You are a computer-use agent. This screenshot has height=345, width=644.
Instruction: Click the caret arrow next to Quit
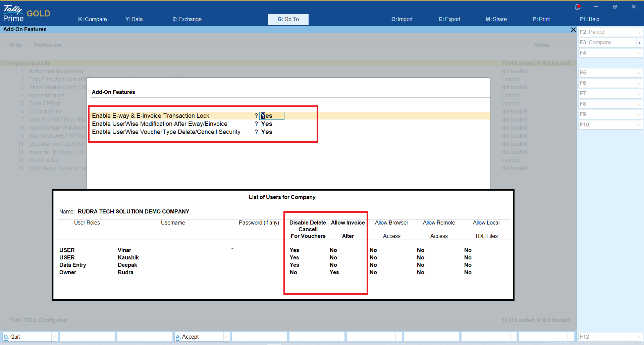pos(54,337)
